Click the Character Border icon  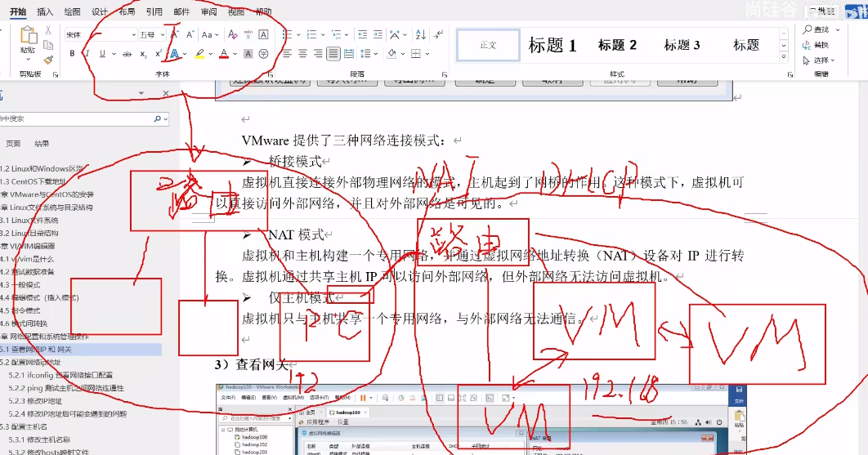pos(263,34)
